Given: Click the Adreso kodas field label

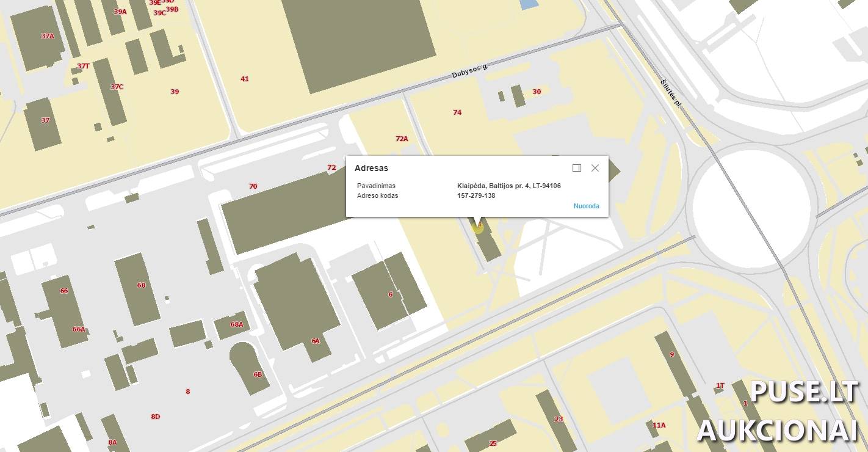Looking at the screenshot, I should (377, 195).
